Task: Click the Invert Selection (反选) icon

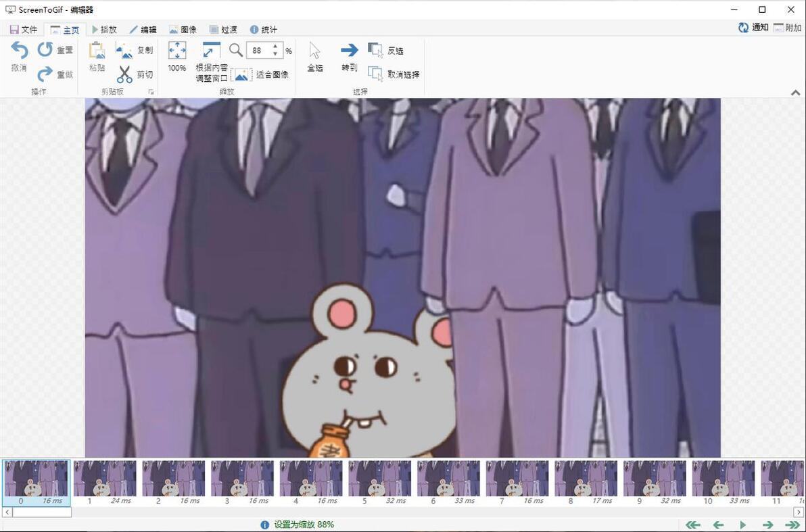Action: point(375,50)
